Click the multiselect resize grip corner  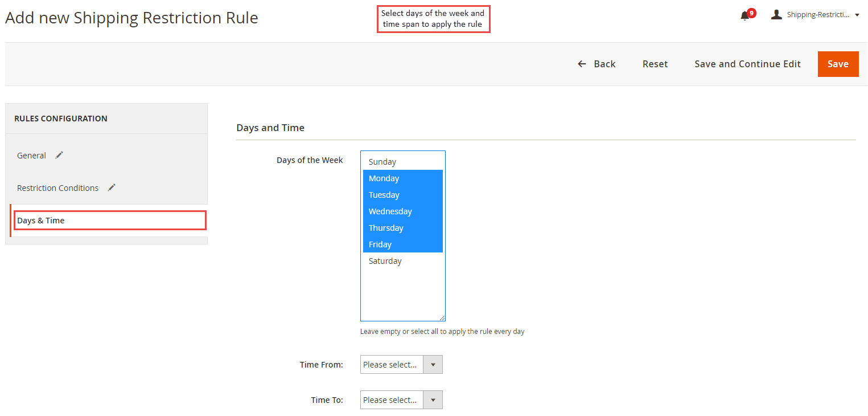pos(442,317)
